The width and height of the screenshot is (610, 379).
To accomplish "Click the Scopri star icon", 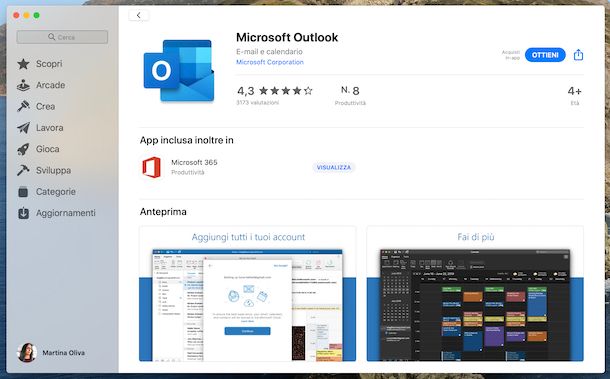I will [x=23, y=64].
